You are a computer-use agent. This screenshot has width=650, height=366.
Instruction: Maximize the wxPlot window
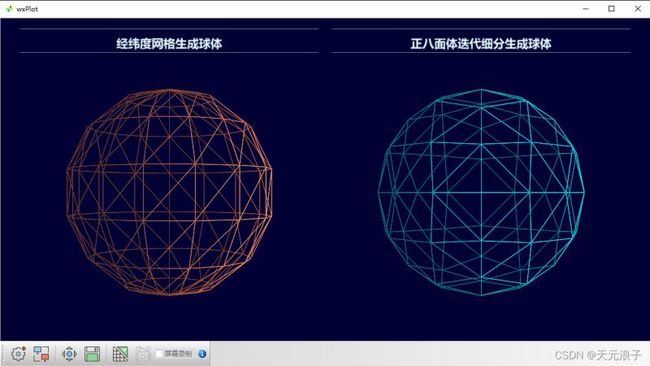[611, 9]
